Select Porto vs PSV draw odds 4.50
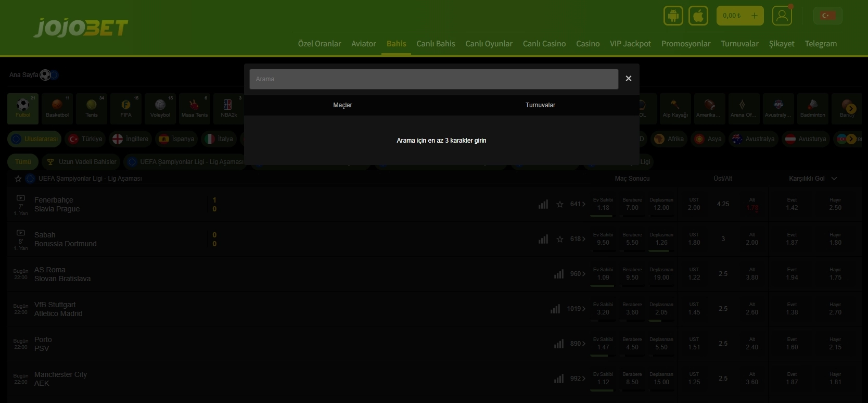The image size is (868, 403). click(632, 344)
